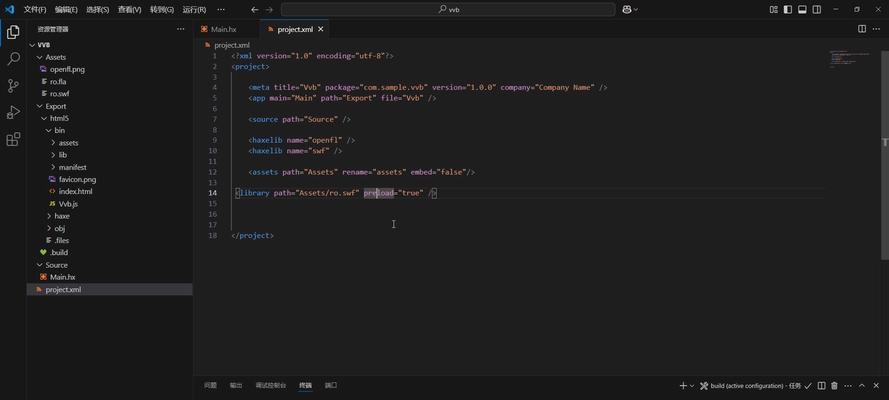Go forward with the right arrow
Viewport: 889px width, 400px height.
269,10
